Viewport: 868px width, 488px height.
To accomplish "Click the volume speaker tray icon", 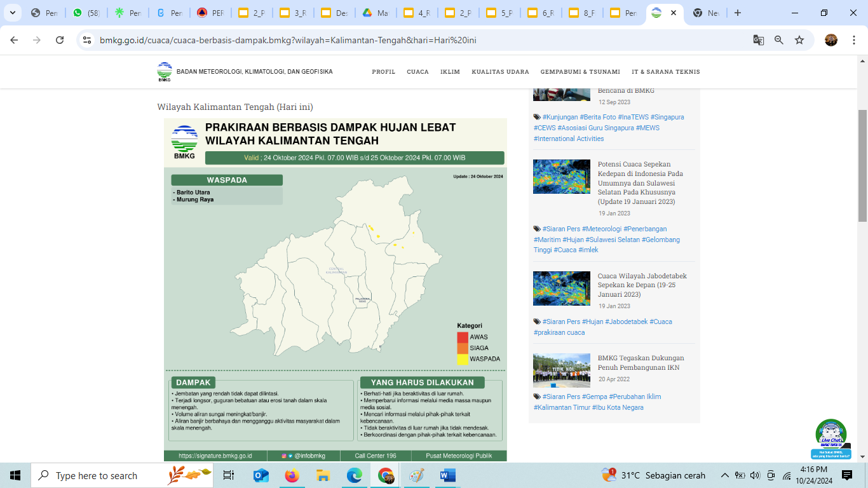I will click(755, 475).
